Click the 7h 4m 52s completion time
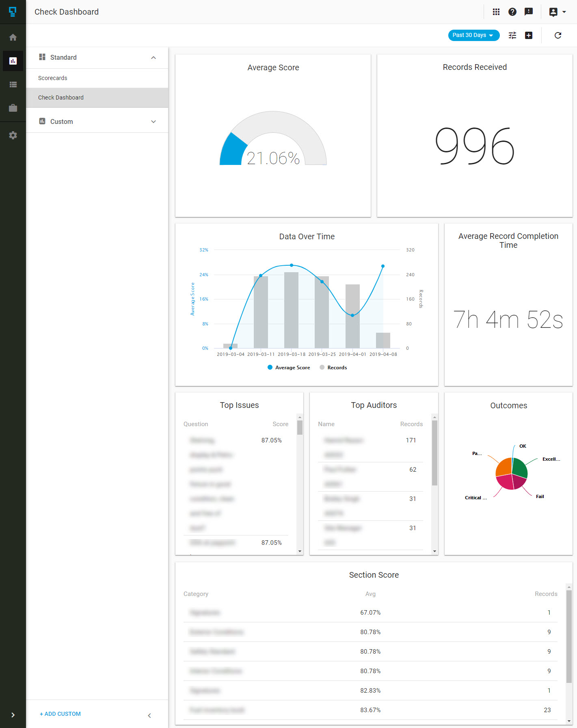577x728 pixels. (508, 319)
